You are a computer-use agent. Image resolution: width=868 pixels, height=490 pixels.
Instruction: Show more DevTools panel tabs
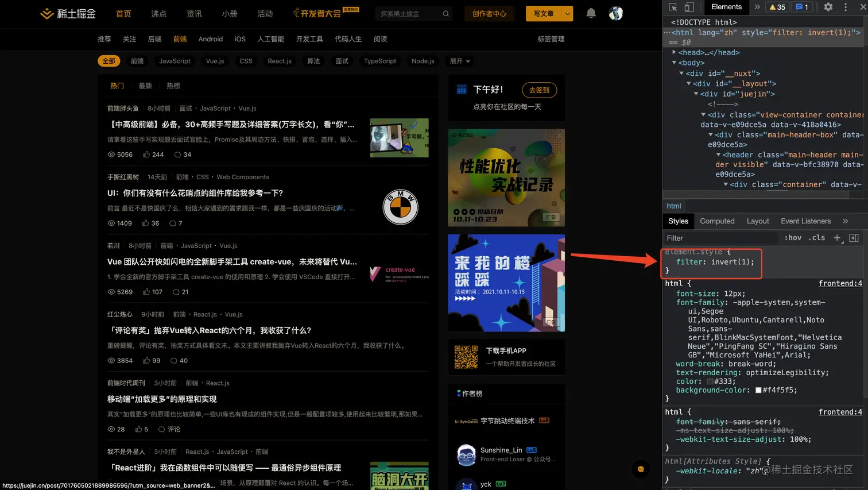tap(757, 7)
